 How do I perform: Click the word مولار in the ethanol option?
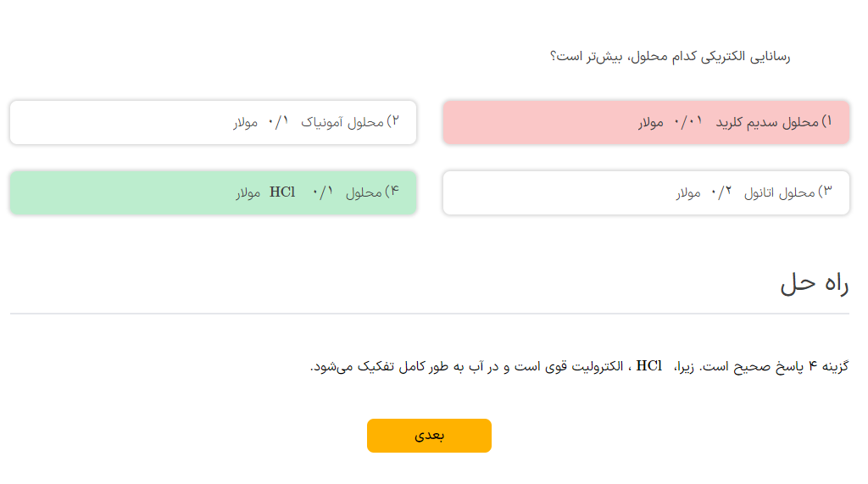point(687,193)
